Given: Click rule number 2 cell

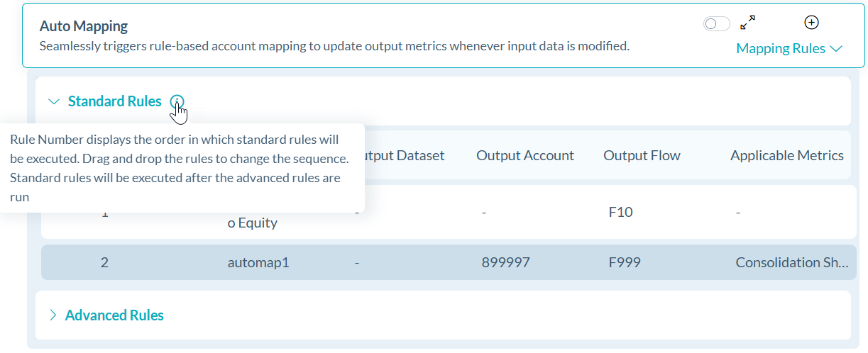Looking at the screenshot, I should pyautogui.click(x=104, y=262).
